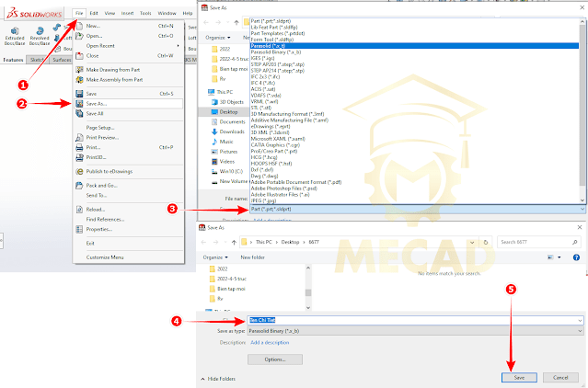Click the help question mark icon in lower dialog
588x388 pixels.
point(576,257)
